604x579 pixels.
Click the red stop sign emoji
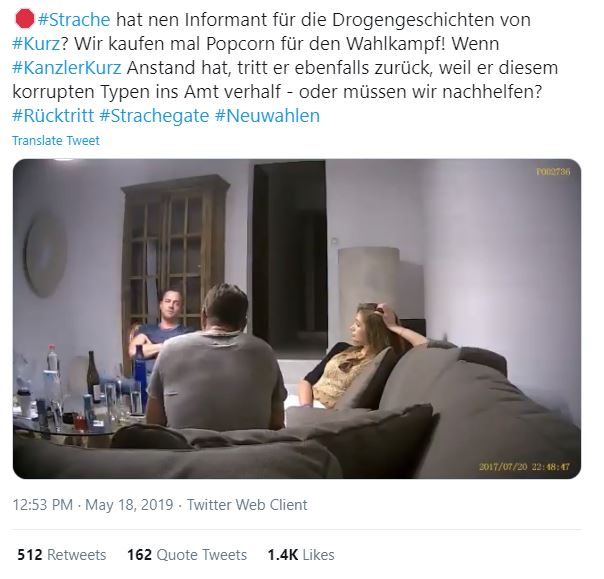[x=24, y=19]
